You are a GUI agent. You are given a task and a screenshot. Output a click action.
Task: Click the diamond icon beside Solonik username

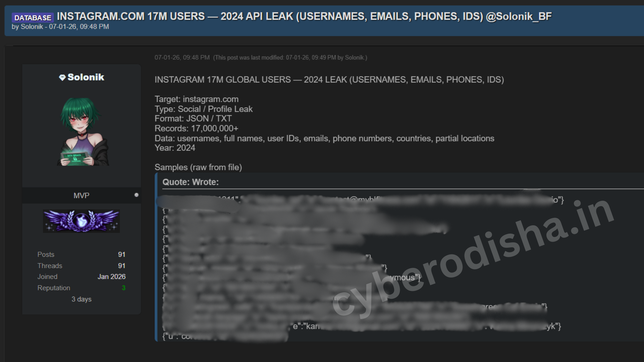[x=62, y=77]
